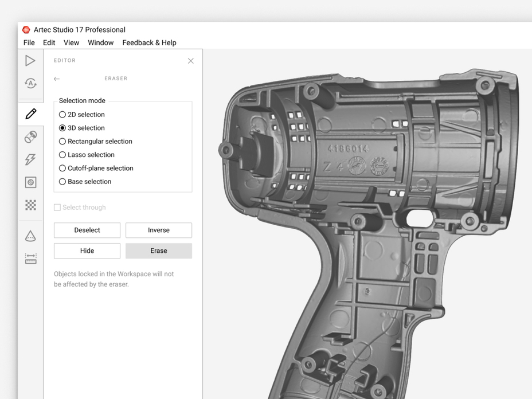
Task: Open the Feedback & Help menu
Action: 149,42
